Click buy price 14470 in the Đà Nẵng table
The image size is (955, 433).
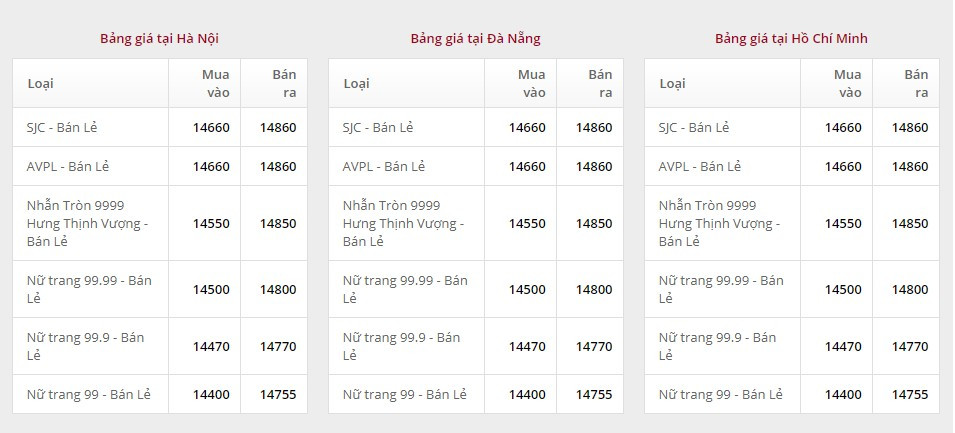[x=527, y=346]
